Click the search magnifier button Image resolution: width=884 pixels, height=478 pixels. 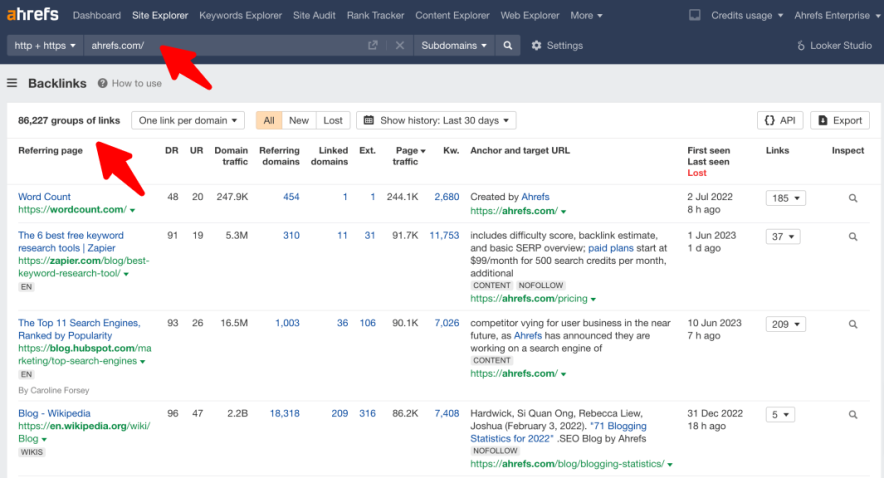(508, 46)
